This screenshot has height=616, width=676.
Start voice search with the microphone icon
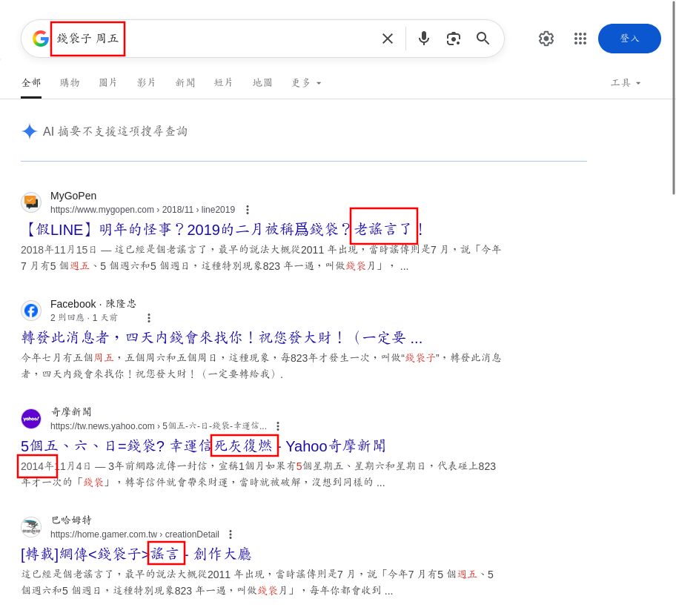[x=423, y=39]
